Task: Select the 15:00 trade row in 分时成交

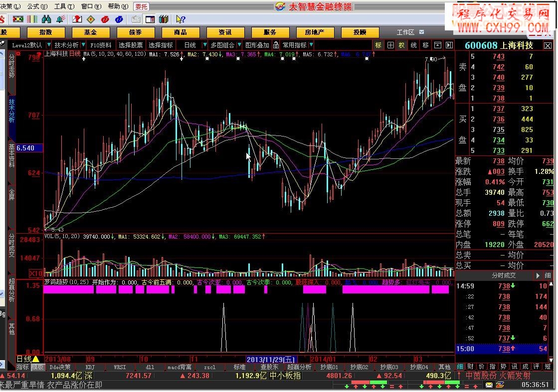Action: (504, 349)
